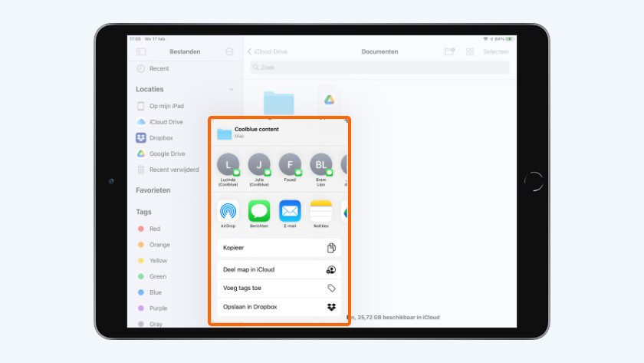The image size is (644, 363).
Task: Go back to iCloud Drive
Action: (268, 51)
